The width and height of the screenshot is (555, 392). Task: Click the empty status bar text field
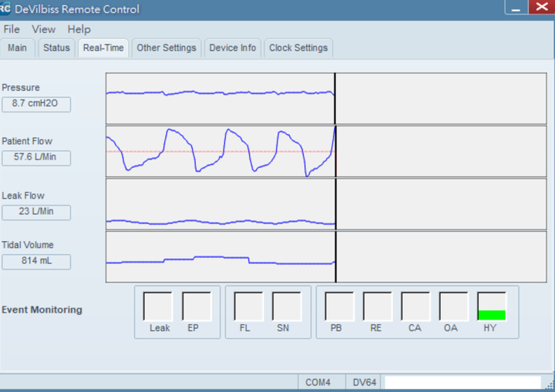pyautogui.click(x=462, y=383)
